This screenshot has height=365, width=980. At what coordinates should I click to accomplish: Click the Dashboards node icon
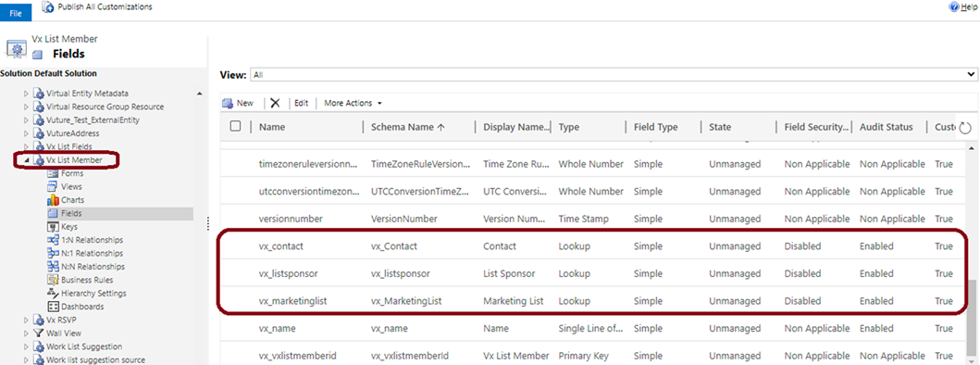(x=53, y=307)
